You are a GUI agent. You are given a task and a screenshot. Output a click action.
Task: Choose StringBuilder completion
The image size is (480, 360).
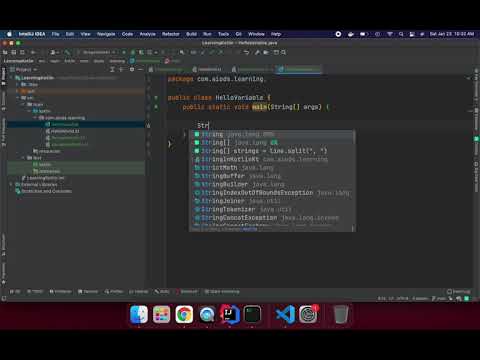[272, 184]
